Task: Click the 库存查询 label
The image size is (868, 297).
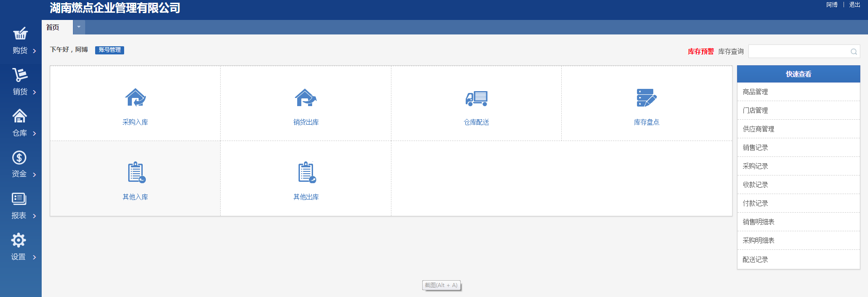Action: pos(731,52)
